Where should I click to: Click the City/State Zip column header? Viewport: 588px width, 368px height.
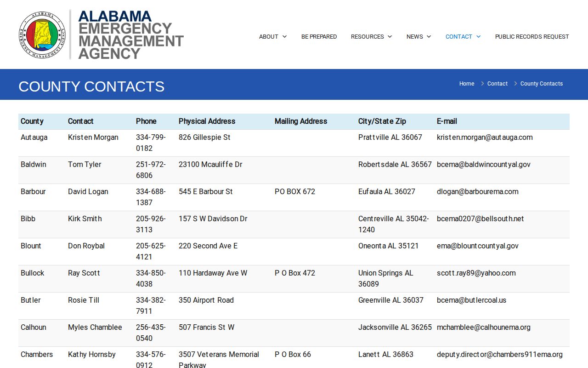point(382,121)
